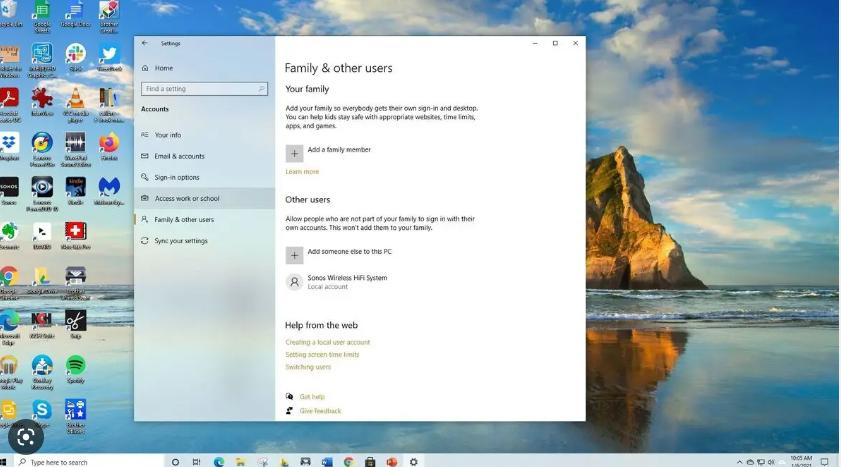Show hidden system tray icons
The height and width of the screenshot is (467, 841).
coord(740,462)
